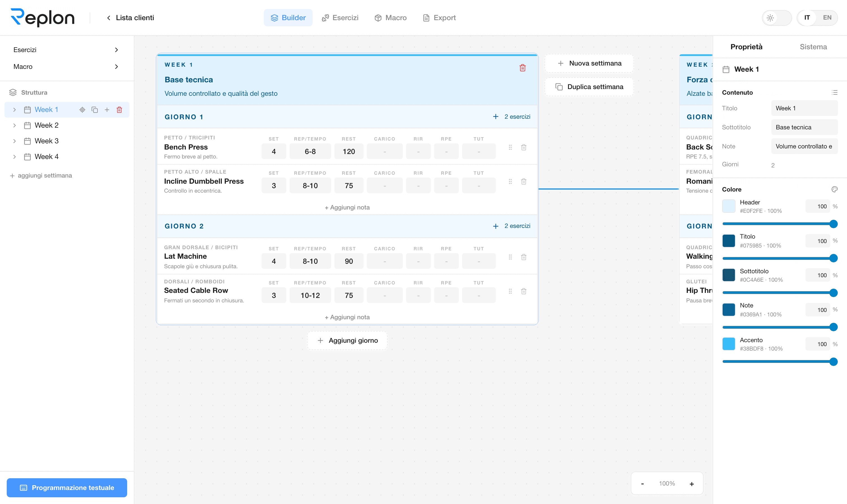This screenshot has height=504, width=847.
Task: Go back to Lista clienti
Action: coord(130,18)
